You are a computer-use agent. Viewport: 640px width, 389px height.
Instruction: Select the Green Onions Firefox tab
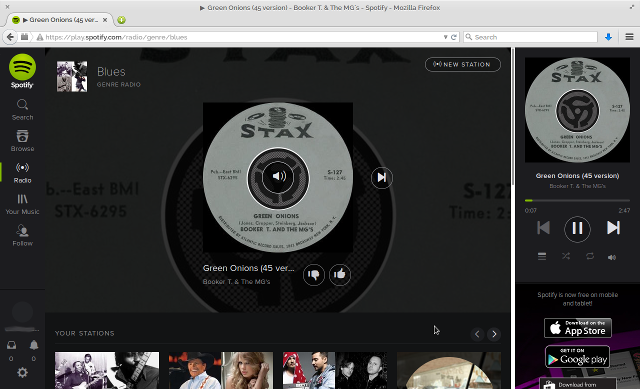[60, 20]
